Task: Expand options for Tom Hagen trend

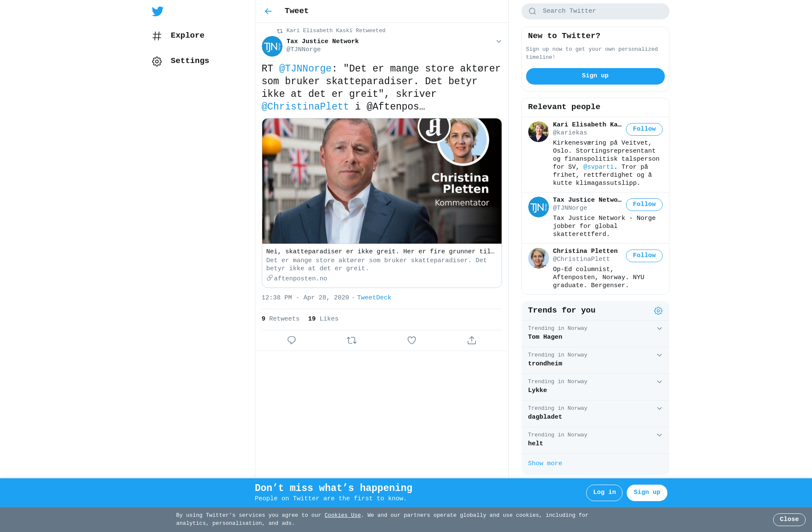Action: click(659, 329)
